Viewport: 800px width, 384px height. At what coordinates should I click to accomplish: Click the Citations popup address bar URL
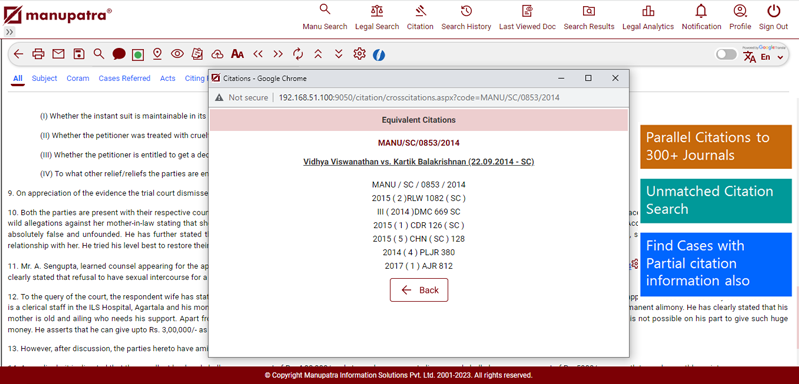[x=419, y=97]
